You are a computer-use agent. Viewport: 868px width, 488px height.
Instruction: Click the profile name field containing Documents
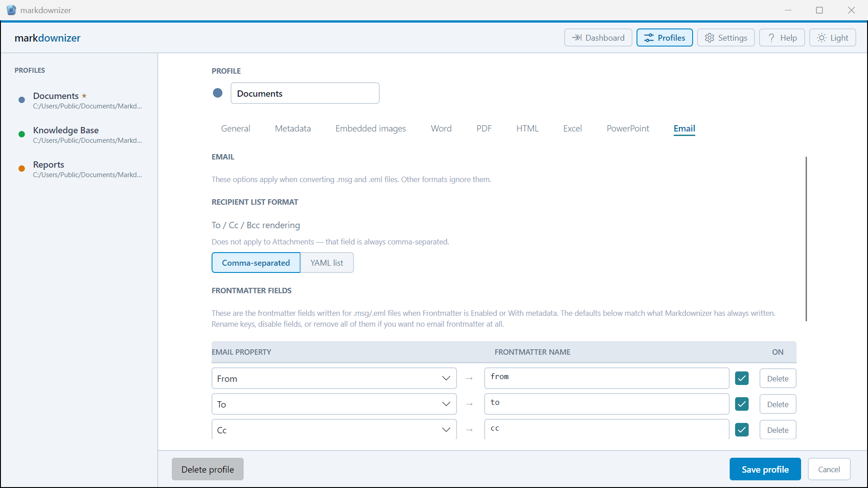(x=305, y=93)
